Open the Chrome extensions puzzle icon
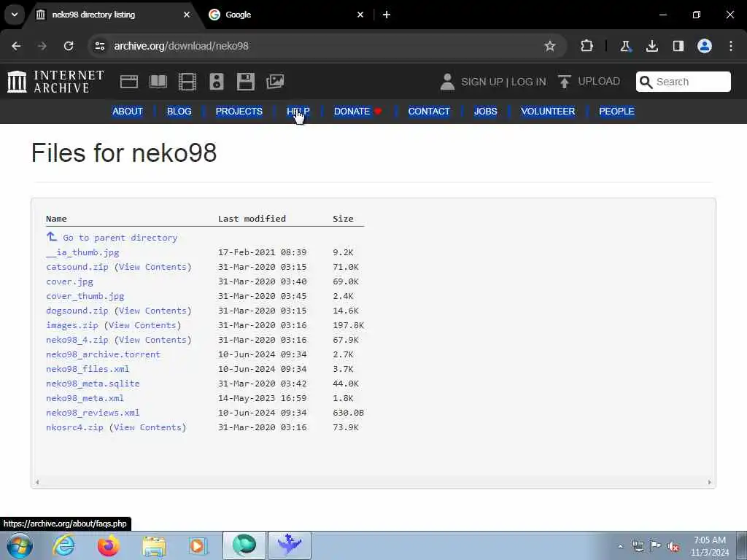The height and width of the screenshot is (560, 747). (587, 46)
